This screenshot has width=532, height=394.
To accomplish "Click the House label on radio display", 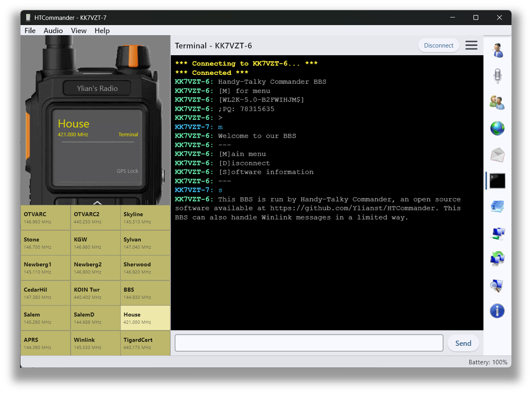I will 73,124.
